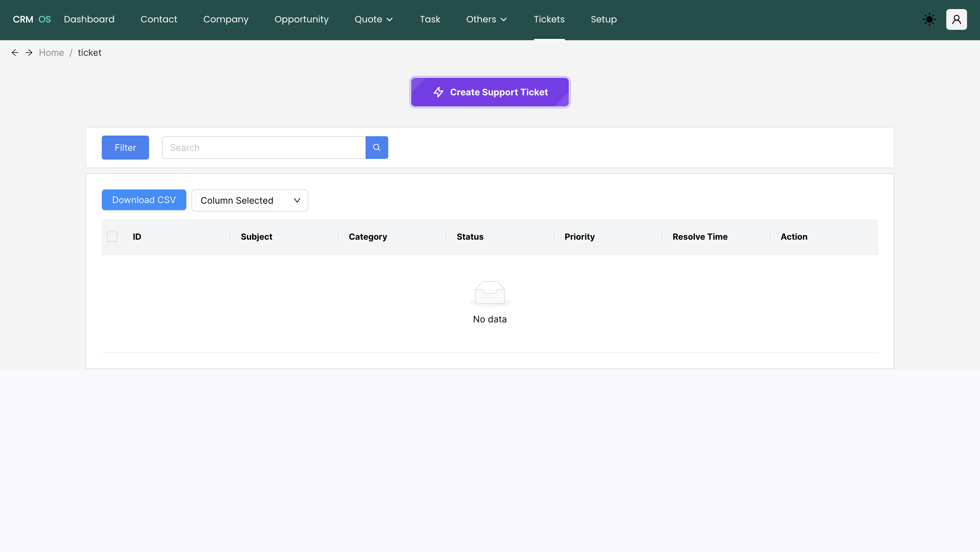Click the breadcrumb slash separator area
This screenshot has height=552, width=980.
(x=71, y=53)
